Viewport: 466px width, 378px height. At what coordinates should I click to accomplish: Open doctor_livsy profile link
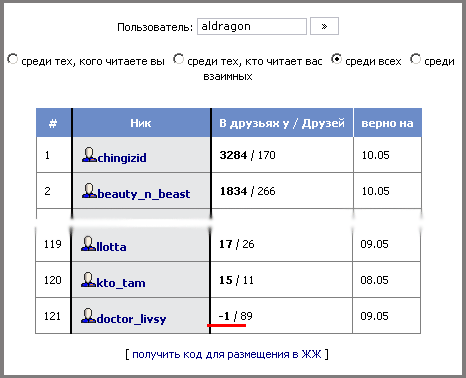click(131, 319)
